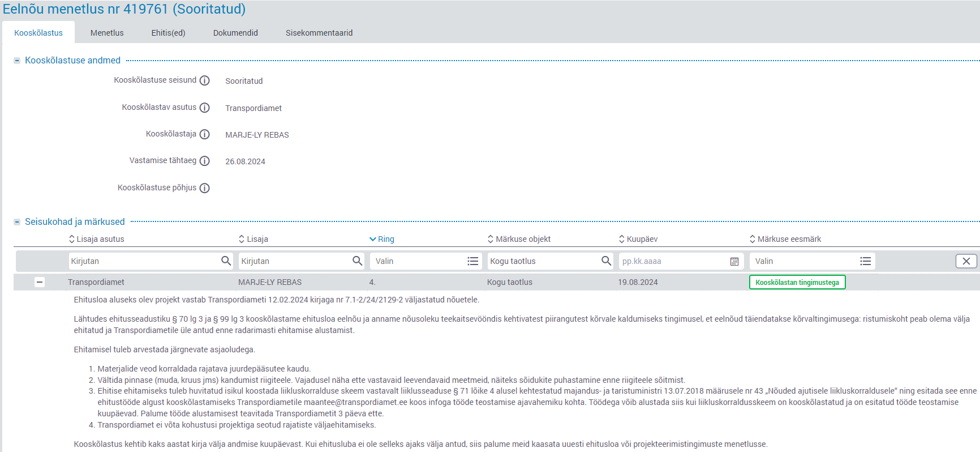Select the Transpordiamet agency value
The height and width of the screenshot is (452, 980).
(x=253, y=108)
